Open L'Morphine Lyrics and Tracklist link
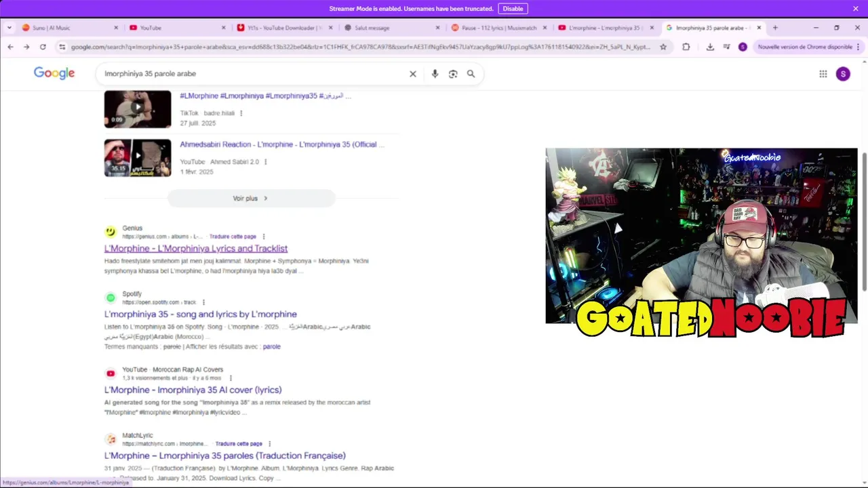Screen dimensions: 868x488 point(196,249)
